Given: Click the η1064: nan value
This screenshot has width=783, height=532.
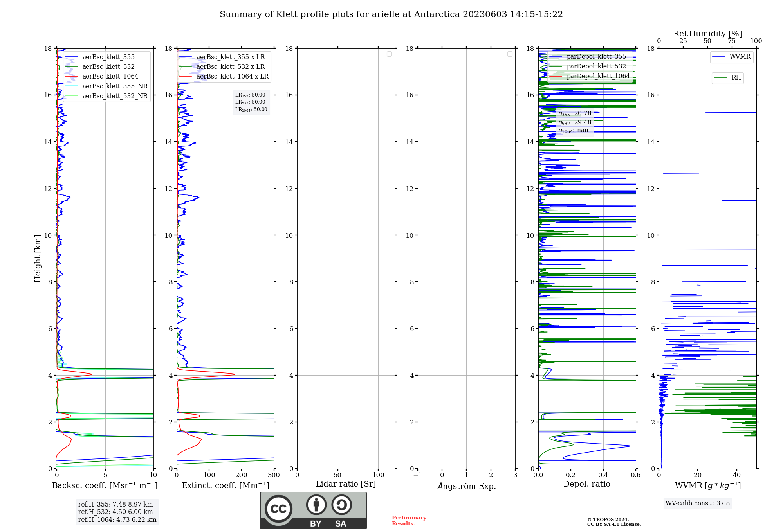Looking at the screenshot, I should 573,131.
